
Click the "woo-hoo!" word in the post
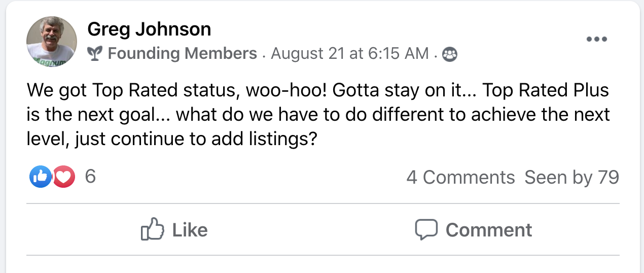289,91
